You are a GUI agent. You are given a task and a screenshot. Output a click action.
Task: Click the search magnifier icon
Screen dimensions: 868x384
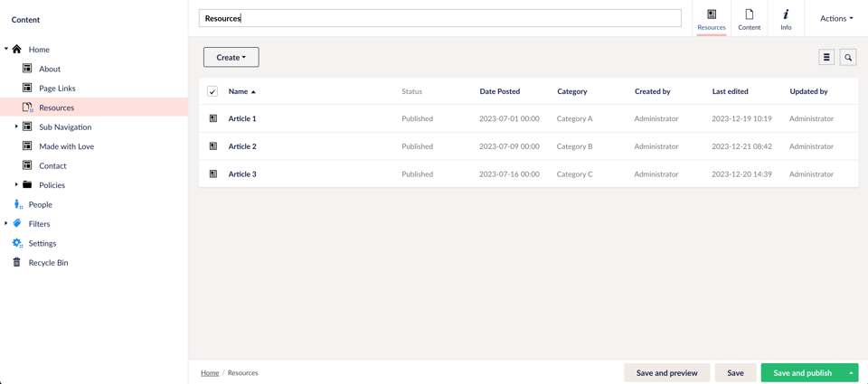(848, 57)
